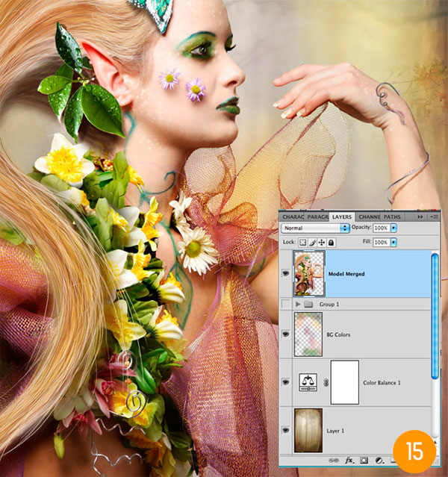Click the link layers icon at panel bottom
Screen dimensions: 448x477
coord(334,461)
